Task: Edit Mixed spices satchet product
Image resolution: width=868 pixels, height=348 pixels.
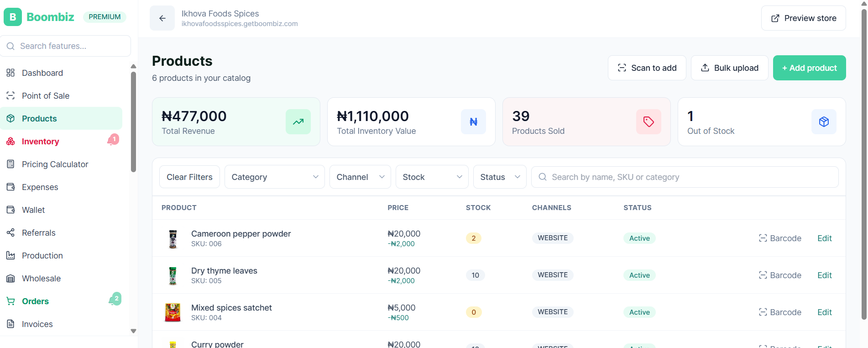Action: point(824,312)
